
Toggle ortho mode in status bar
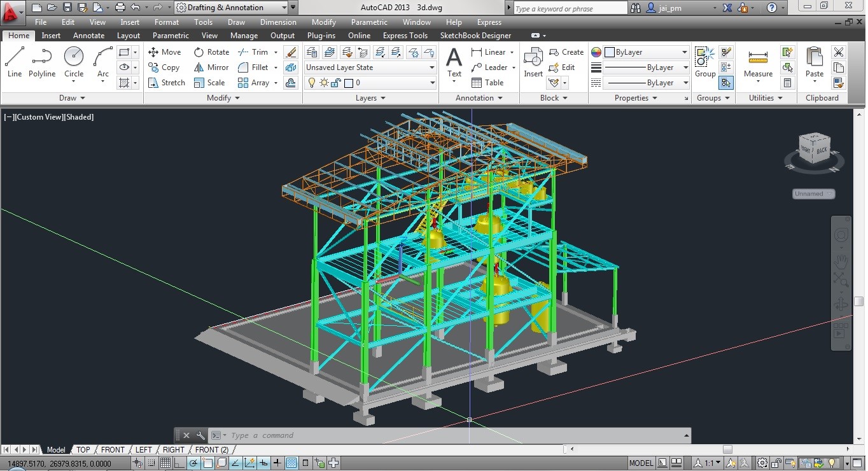pos(179,463)
